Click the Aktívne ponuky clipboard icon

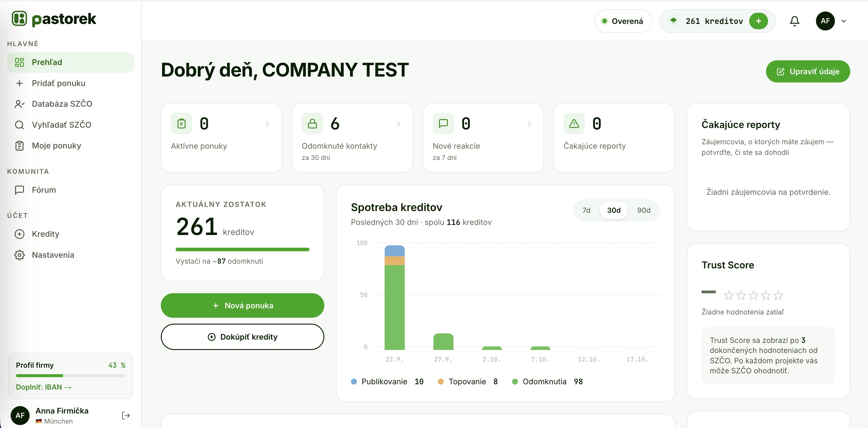tap(181, 124)
